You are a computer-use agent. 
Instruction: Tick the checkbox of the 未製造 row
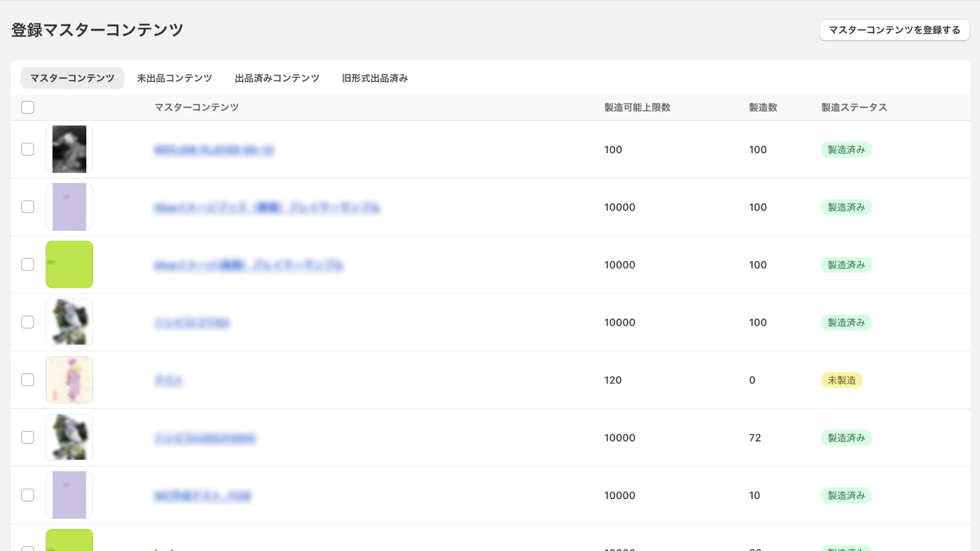coord(28,380)
